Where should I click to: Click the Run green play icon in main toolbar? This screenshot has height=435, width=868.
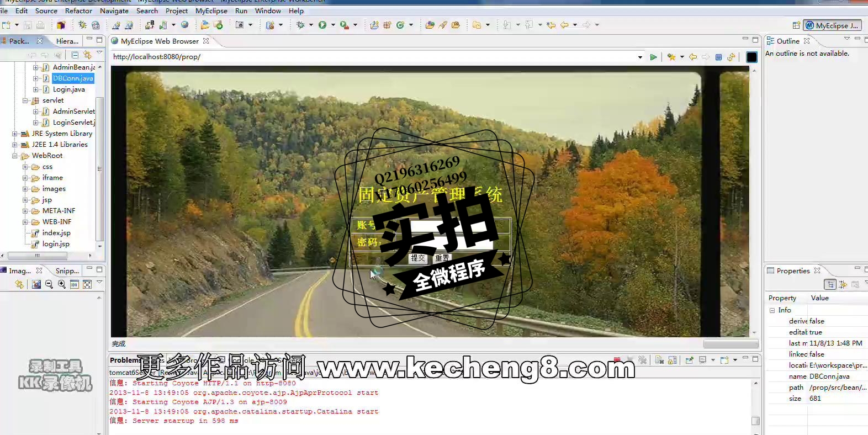point(322,25)
